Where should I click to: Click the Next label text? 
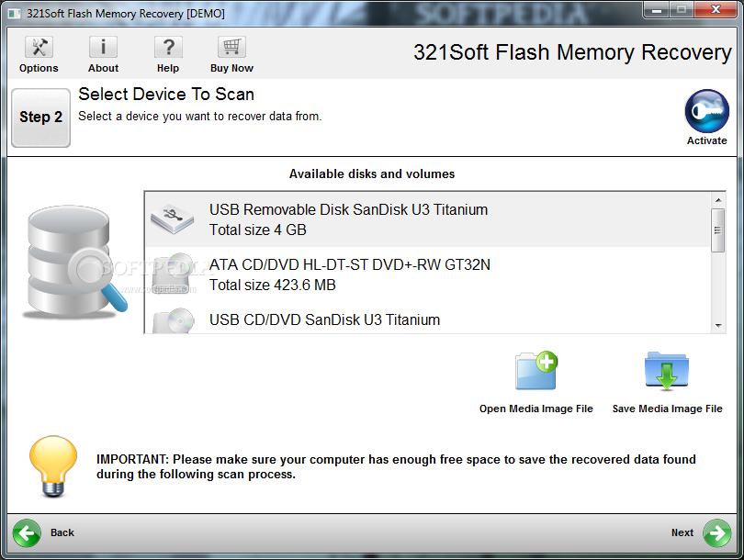(x=682, y=533)
